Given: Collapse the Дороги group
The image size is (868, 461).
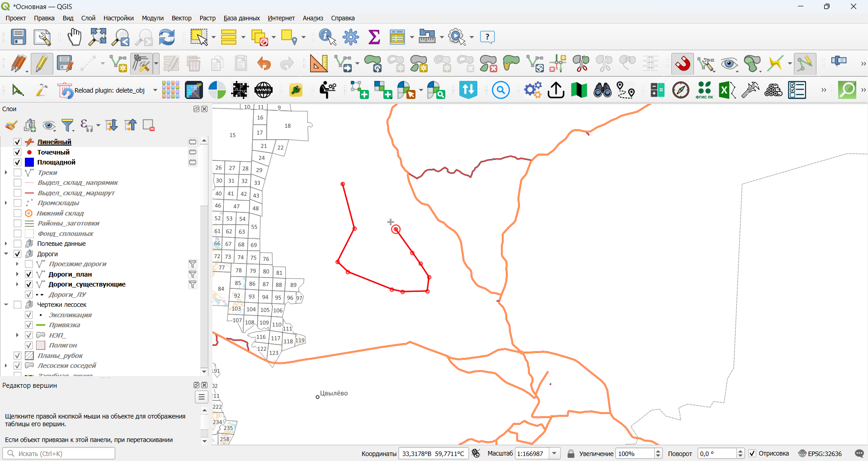Looking at the screenshot, I should (6, 254).
